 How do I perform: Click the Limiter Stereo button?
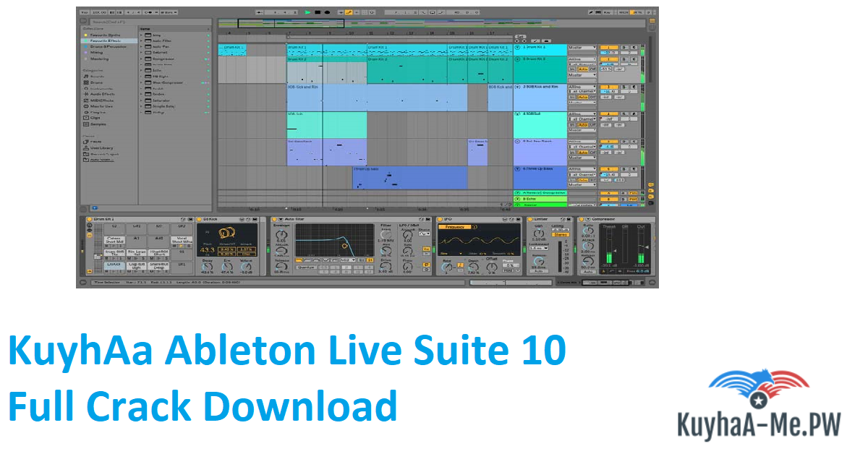(x=559, y=234)
